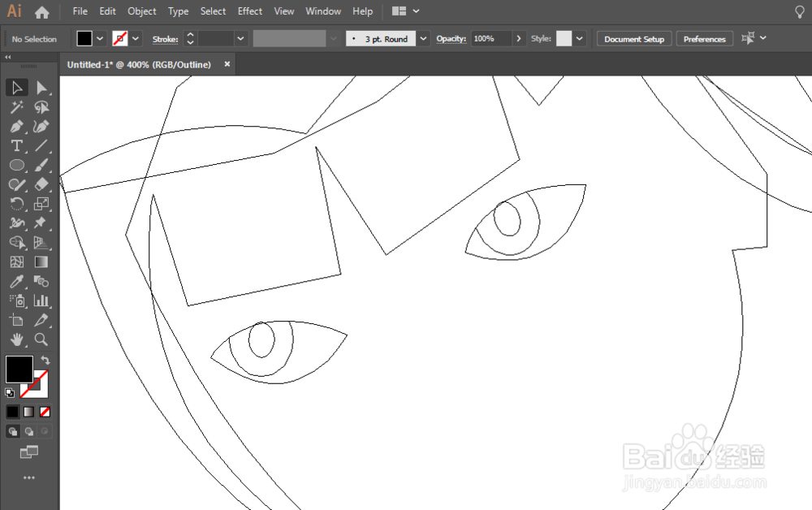This screenshot has height=510, width=812.
Task: Select the Slice tool
Action: pyautogui.click(x=41, y=320)
